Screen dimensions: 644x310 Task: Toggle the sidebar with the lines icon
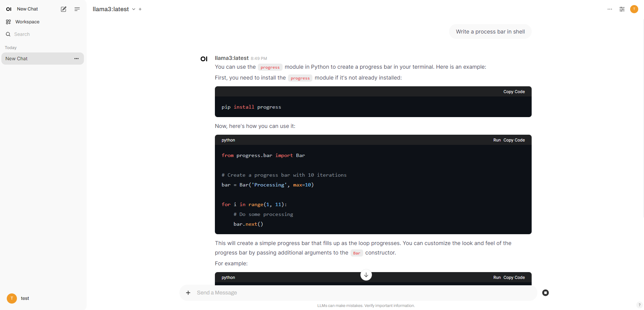77,9
